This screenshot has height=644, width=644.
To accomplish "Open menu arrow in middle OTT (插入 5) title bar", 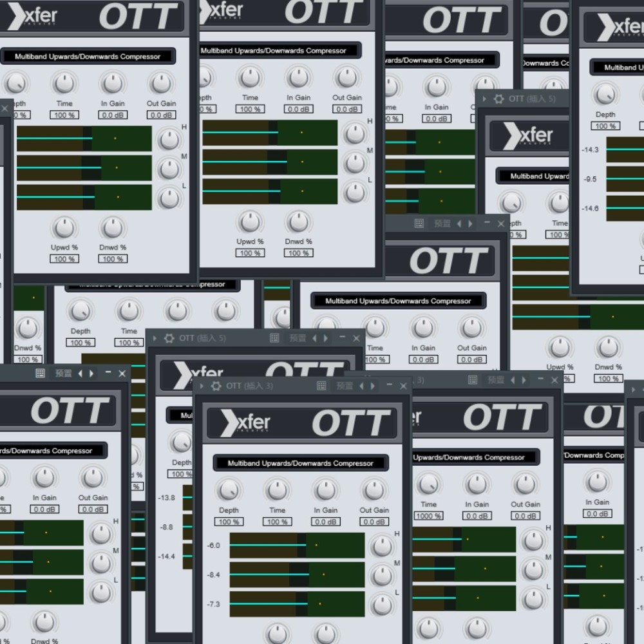I will tap(155, 338).
